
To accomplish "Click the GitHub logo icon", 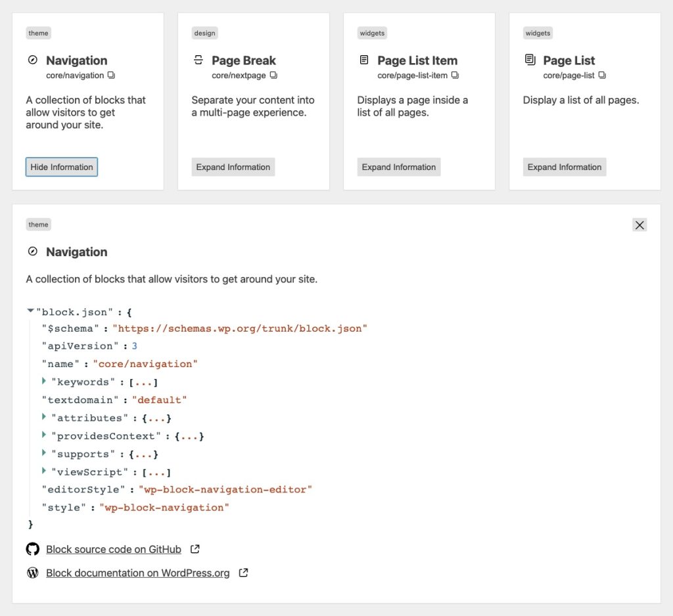I will 33,549.
